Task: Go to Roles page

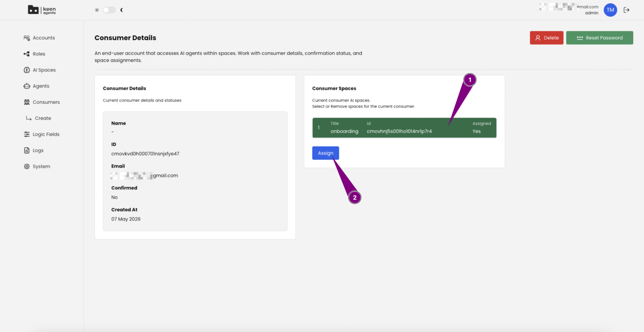Action: point(39,54)
